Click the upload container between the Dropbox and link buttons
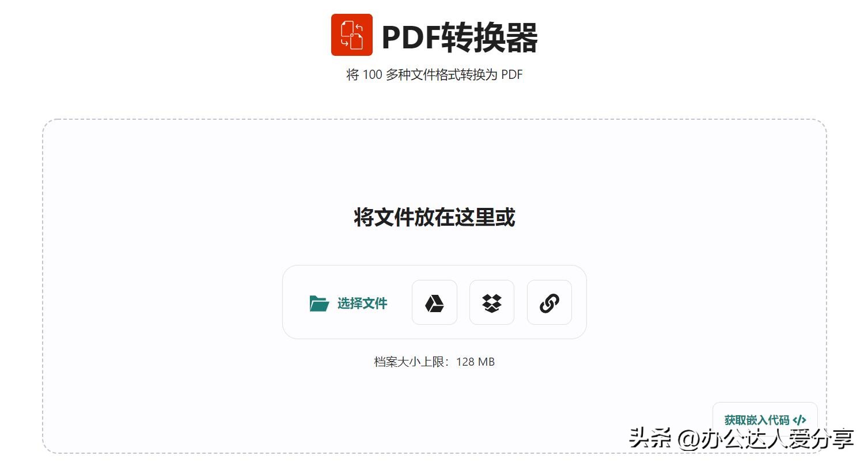The height and width of the screenshot is (463, 868). point(521,302)
